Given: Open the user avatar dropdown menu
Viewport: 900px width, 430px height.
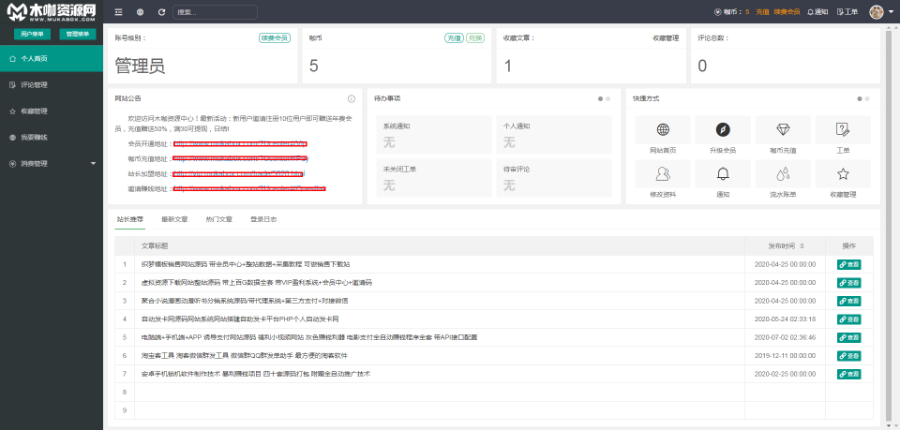Looking at the screenshot, I should click(879, 12).
